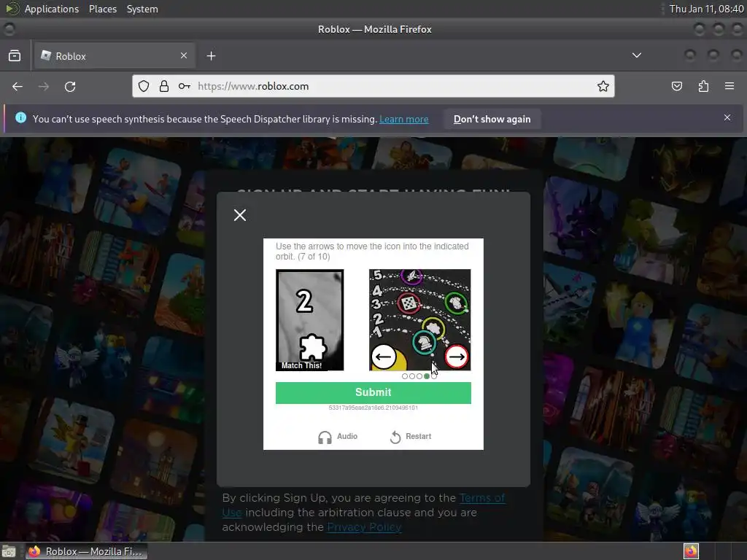Click the clock Thu Jan 11
This screenshot has width=747, height=560.
pyautogui.click(x=706, y=9)
